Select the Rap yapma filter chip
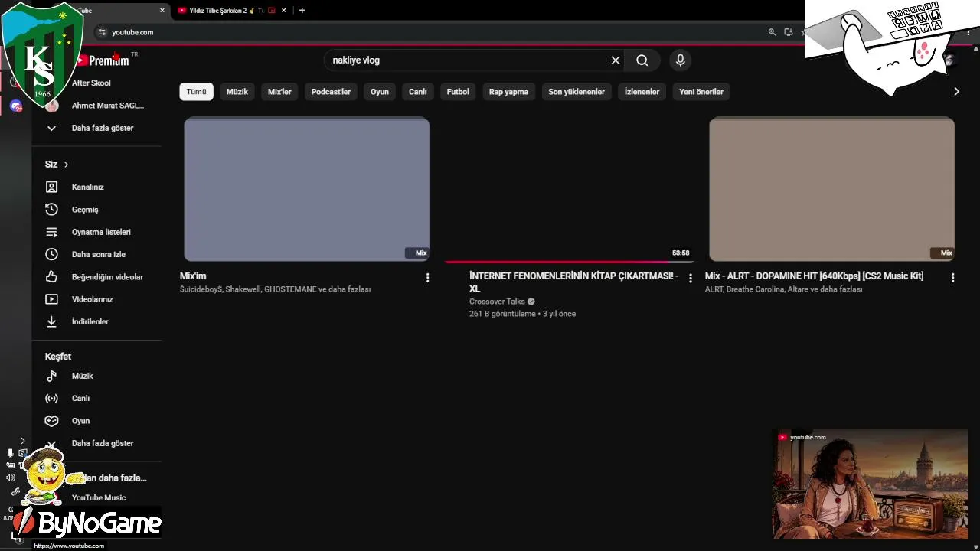Screen dimensions: 980x551 [x=509, y=92]
